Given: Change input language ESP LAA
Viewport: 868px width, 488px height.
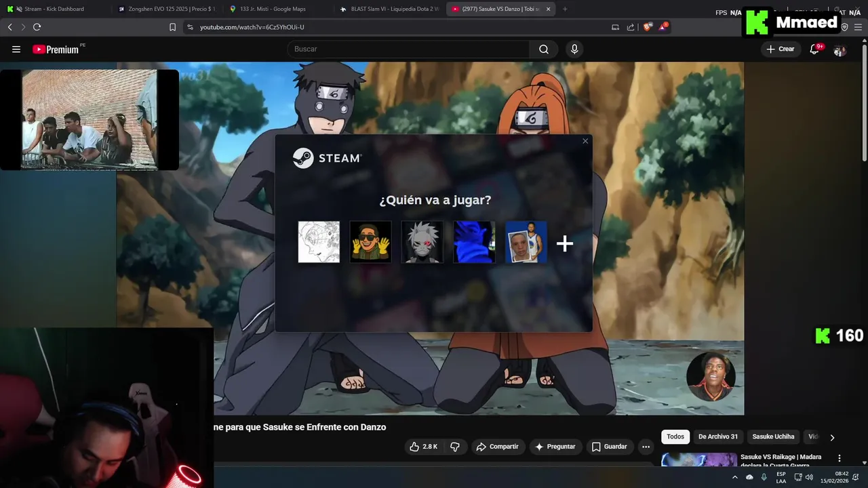Looking at the screenshot, I should pyautogui.click(x=781, y=477).
